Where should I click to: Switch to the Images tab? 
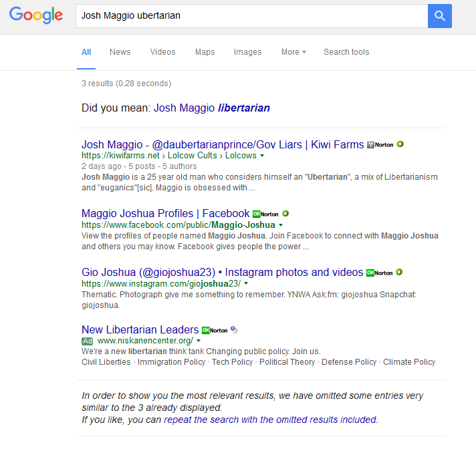point(248,52)
